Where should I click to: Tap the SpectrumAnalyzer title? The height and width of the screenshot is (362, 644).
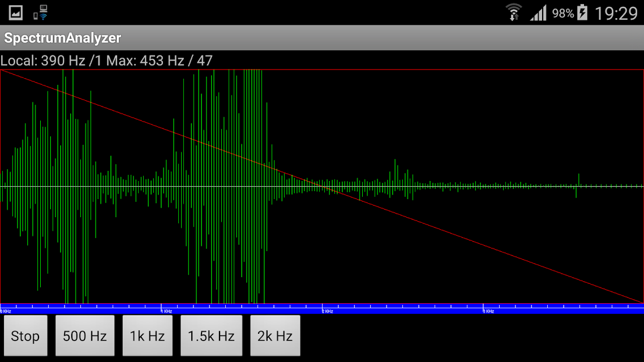point(62,38)
